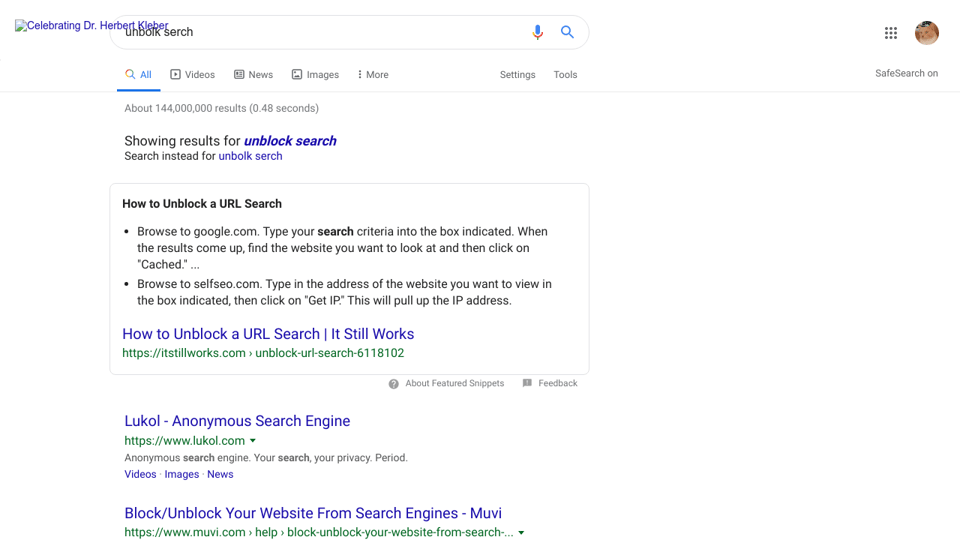960x540 pixels.
Task: Open the Tools filter options
Action: [x=565, y=75]
